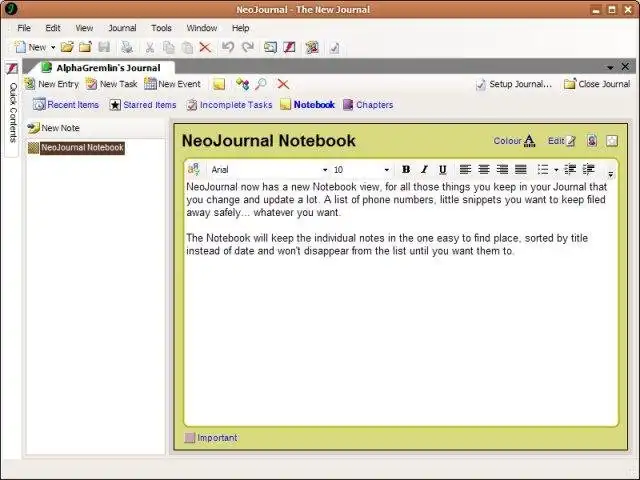Click the Redo arrow icon
The height and width of the screenshot is (480, 640).
point(248,47)
